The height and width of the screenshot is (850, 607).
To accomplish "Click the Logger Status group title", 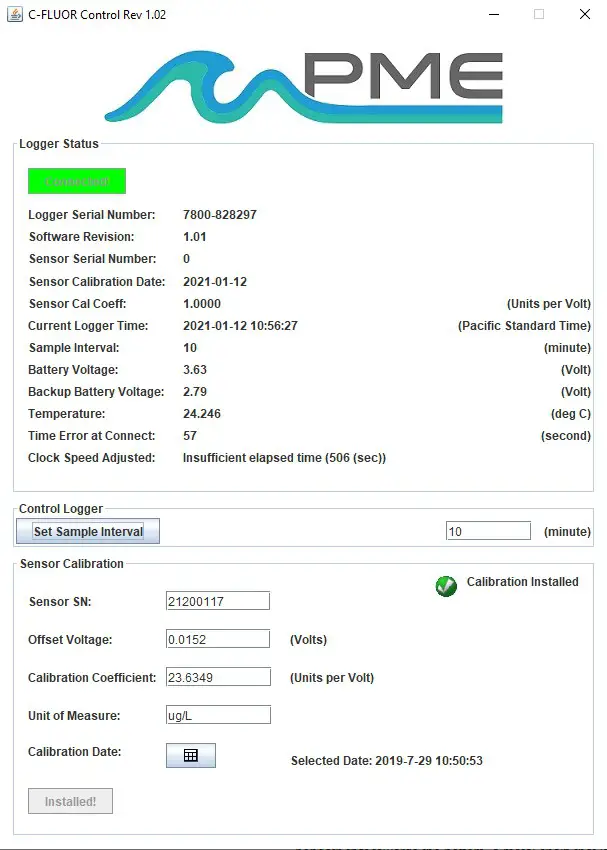I will [x=59, y=144].
